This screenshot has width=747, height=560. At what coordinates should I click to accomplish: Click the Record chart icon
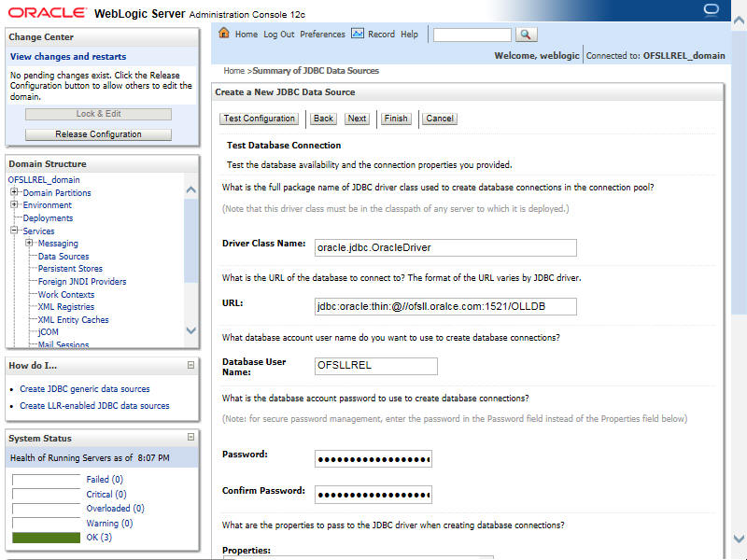coord(358,34)
